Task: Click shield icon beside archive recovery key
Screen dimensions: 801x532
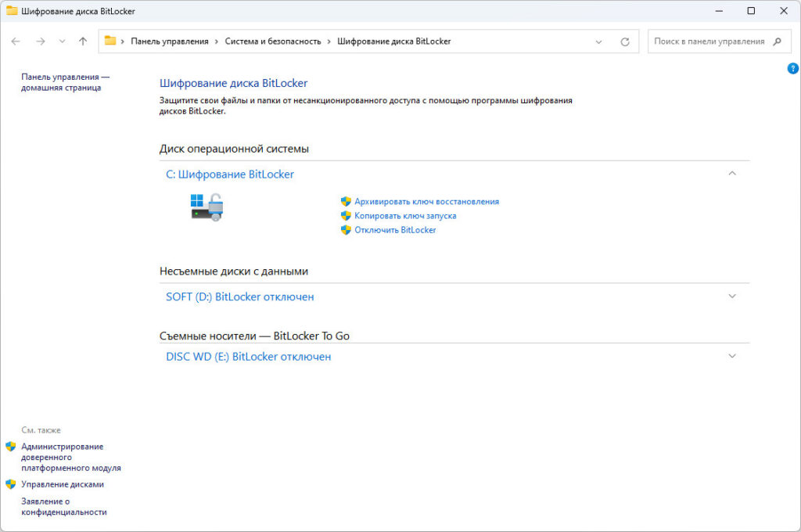Action: (346, 201)
